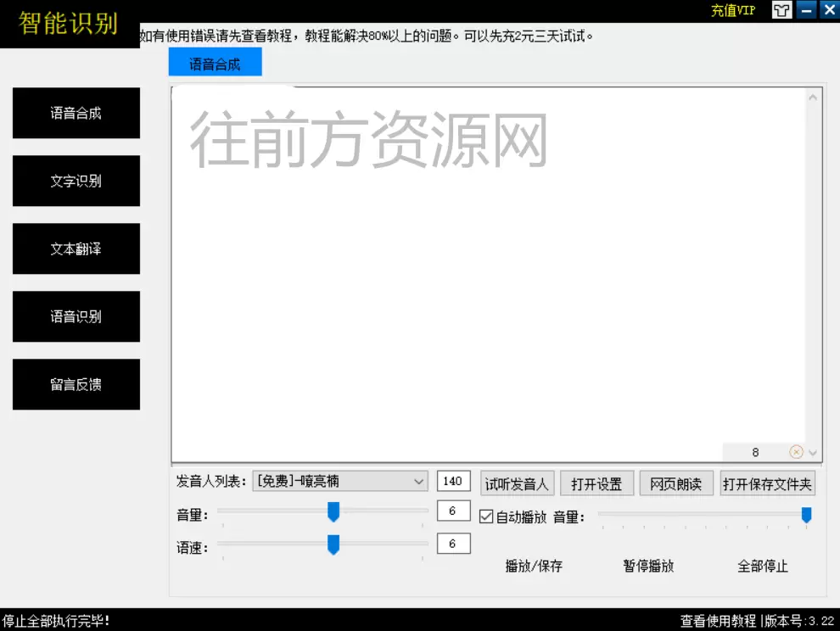Screen dimensions: 840x631
Task: Open the skin shirt icon
Action: (x=781, y=10)
